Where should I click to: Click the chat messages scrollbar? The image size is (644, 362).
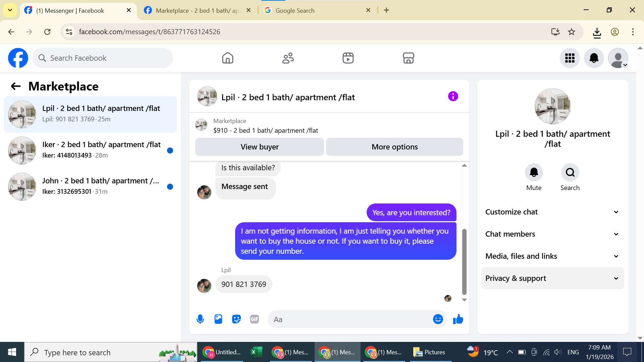[464, 261]
